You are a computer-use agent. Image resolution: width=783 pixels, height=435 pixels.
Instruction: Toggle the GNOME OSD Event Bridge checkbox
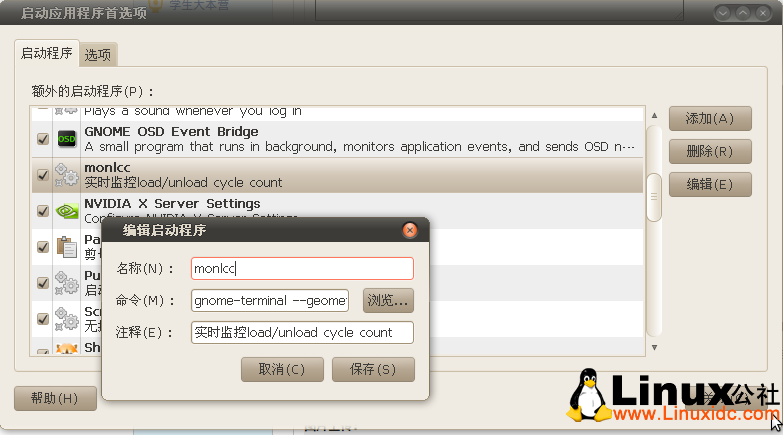click(x=43, y=140)
